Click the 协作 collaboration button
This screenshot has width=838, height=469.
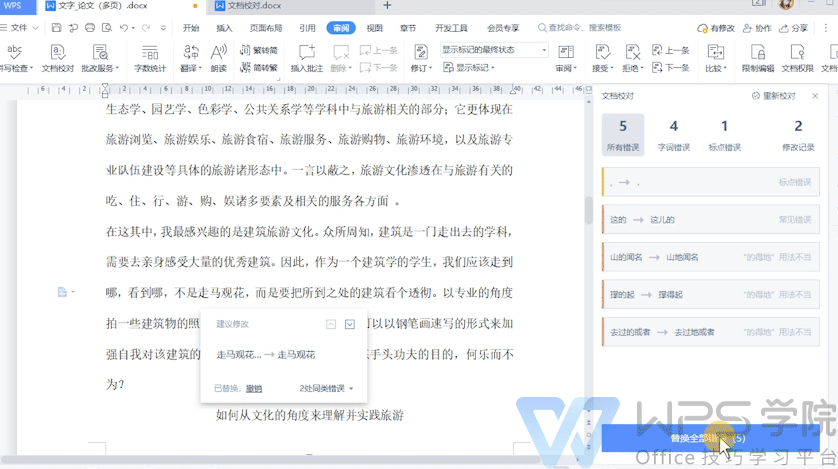pos(757,28)
